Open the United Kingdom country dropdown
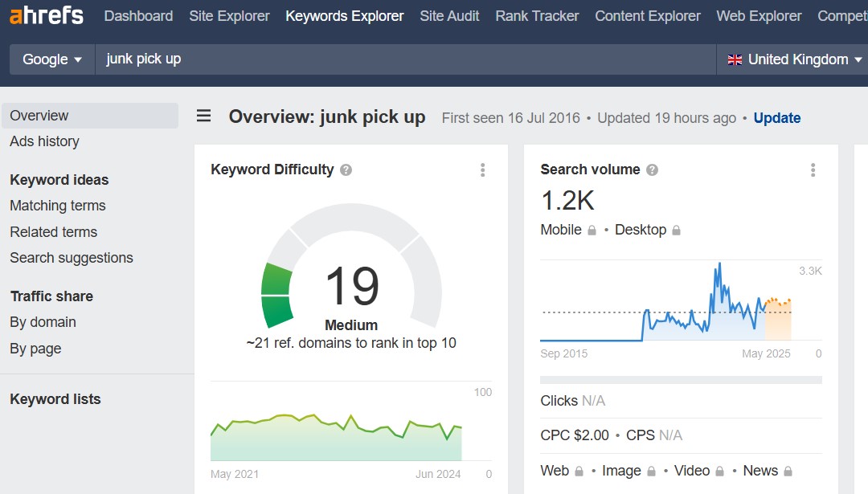The height and width of the screenshot is (494, 868). (x=794, y=59)
